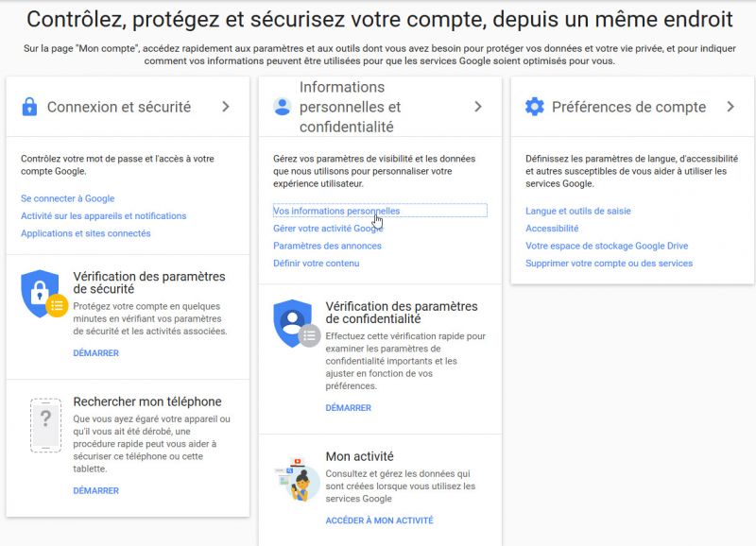Open the Se connecter à Google link
The image size is (756, 546).
(x=67, y=198)
